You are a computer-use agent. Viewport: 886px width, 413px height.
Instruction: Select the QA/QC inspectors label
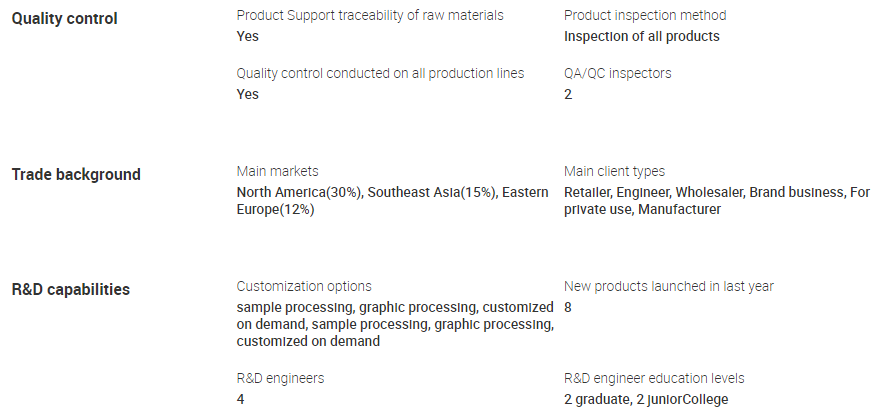[x=618, y=73]
